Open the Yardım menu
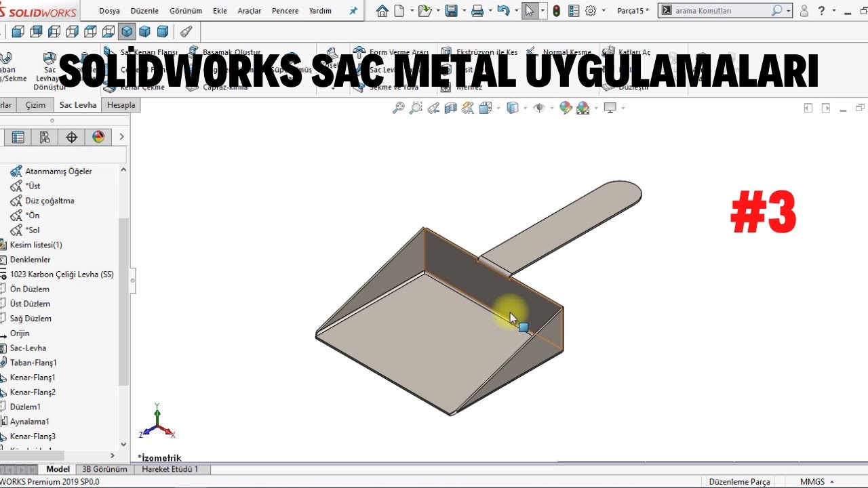 (320, 11)
